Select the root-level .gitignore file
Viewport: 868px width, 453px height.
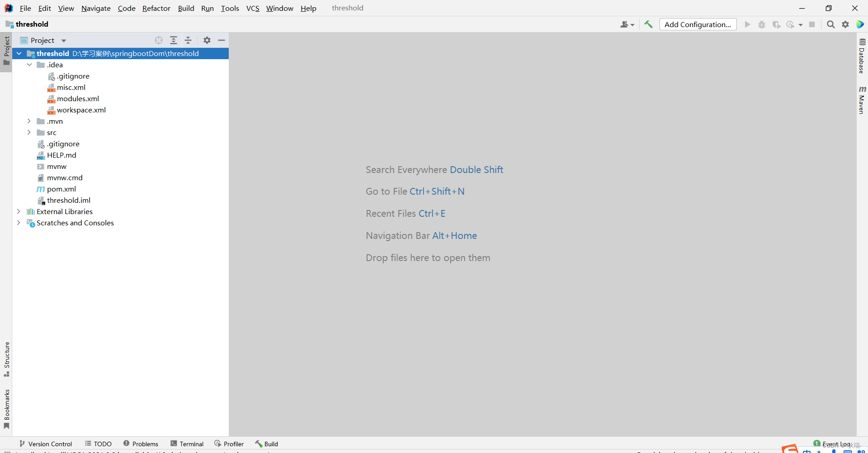[63, 144]
